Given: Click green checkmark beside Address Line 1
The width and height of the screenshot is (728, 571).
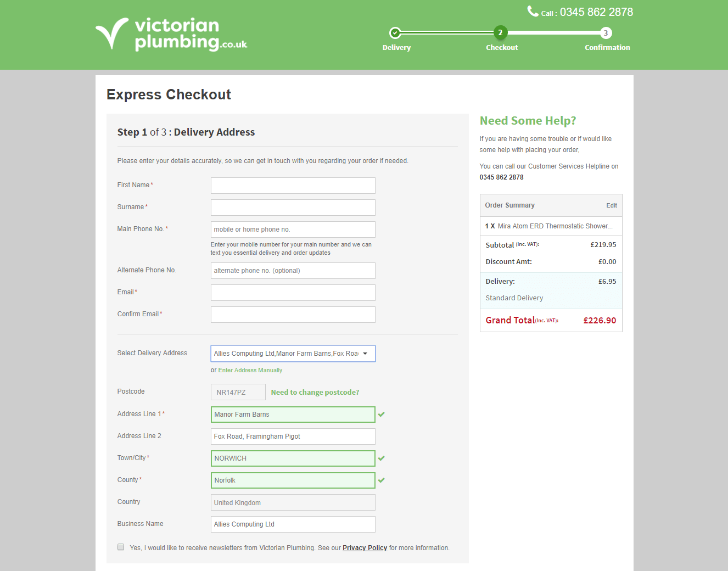Looking at the screenshot, I should click(x=381, y=414).
